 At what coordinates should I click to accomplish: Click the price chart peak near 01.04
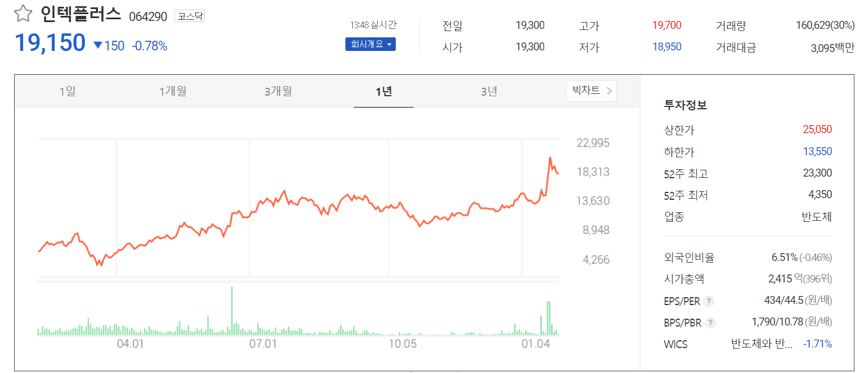pos(550,158)
